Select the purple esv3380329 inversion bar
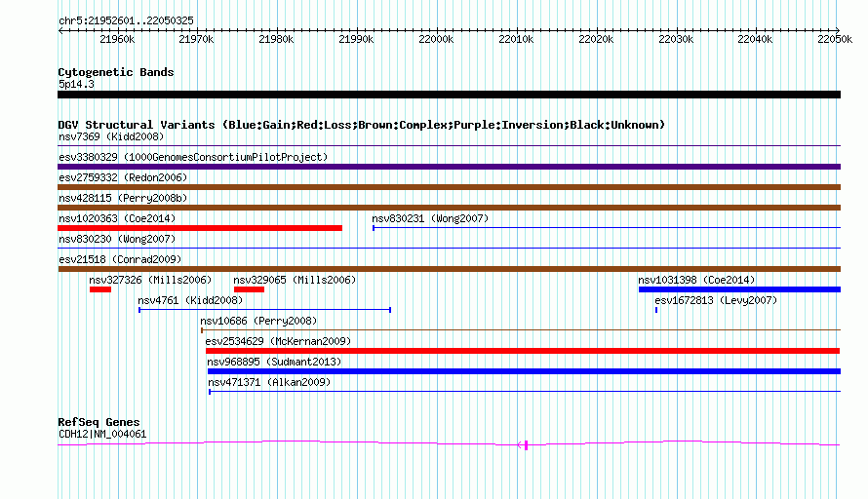 click(449, 167)
